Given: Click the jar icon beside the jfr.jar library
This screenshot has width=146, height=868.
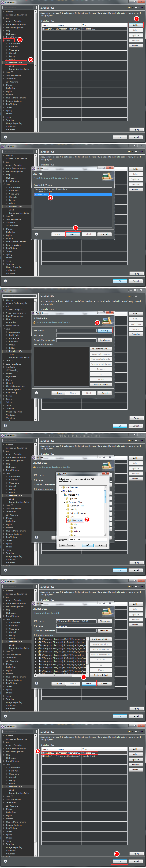Looking at the screenshot, I should tap(39, 655).
